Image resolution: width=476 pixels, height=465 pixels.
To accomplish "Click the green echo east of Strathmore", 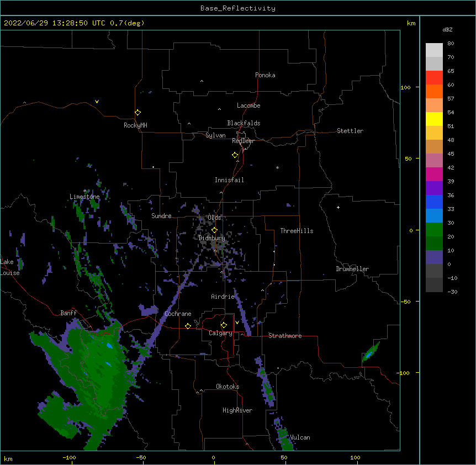I will pyautogui.click(x=371, y=351).
